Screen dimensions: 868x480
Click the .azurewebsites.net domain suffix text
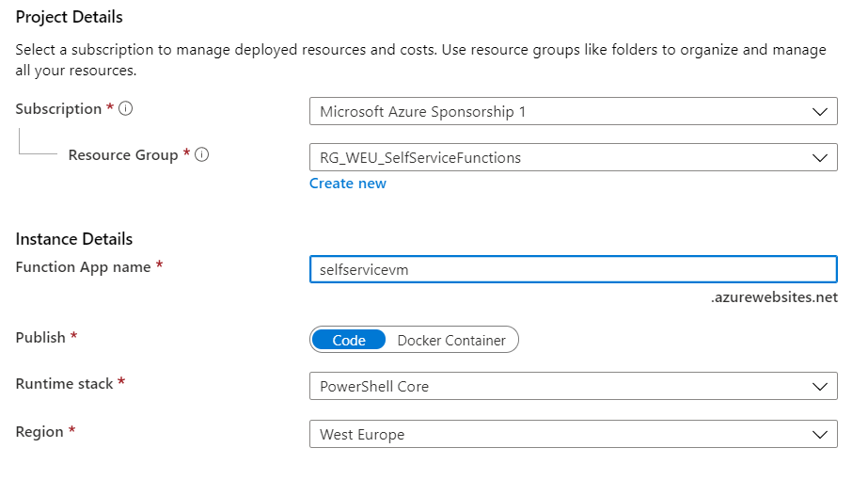pyautogui.click(x=774, y=297)
